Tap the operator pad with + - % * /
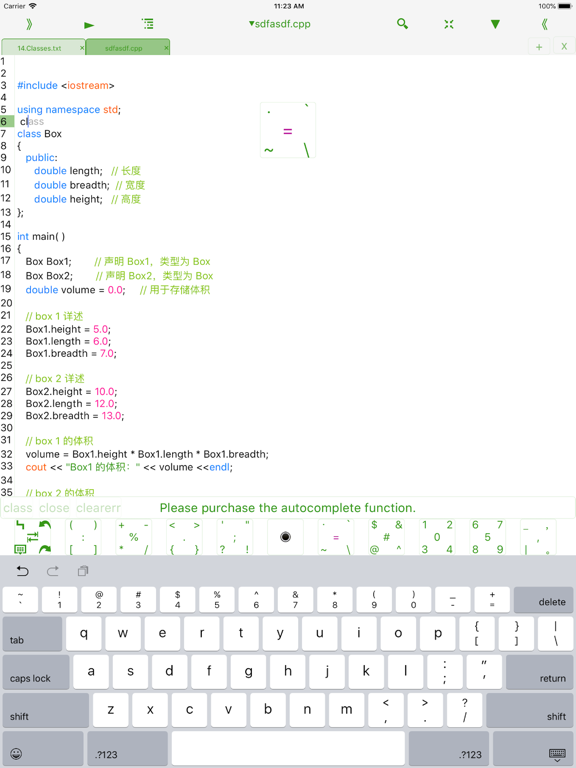576x768 pixels. click(x=134, y=537)
